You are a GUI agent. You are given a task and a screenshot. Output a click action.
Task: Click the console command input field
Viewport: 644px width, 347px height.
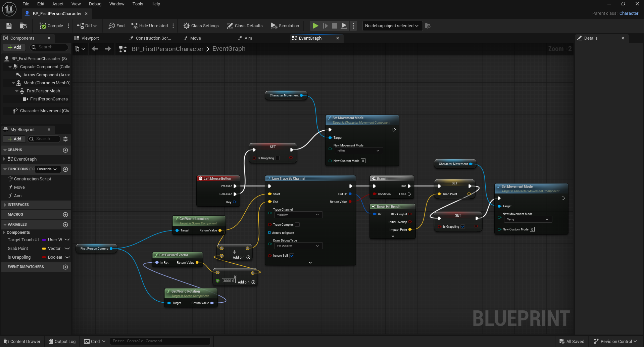tap(160, 341)
